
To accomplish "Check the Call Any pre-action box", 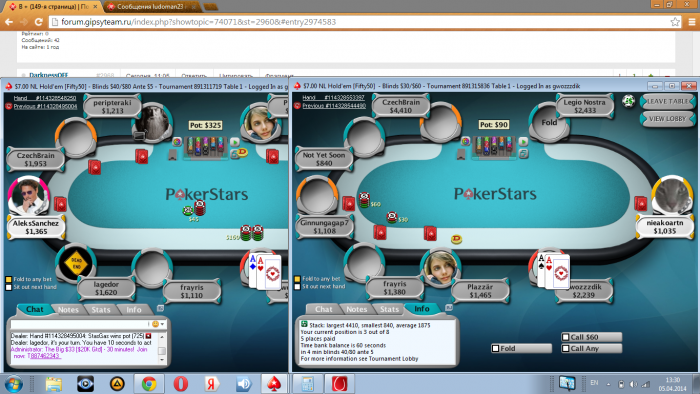I will point(566,348).
